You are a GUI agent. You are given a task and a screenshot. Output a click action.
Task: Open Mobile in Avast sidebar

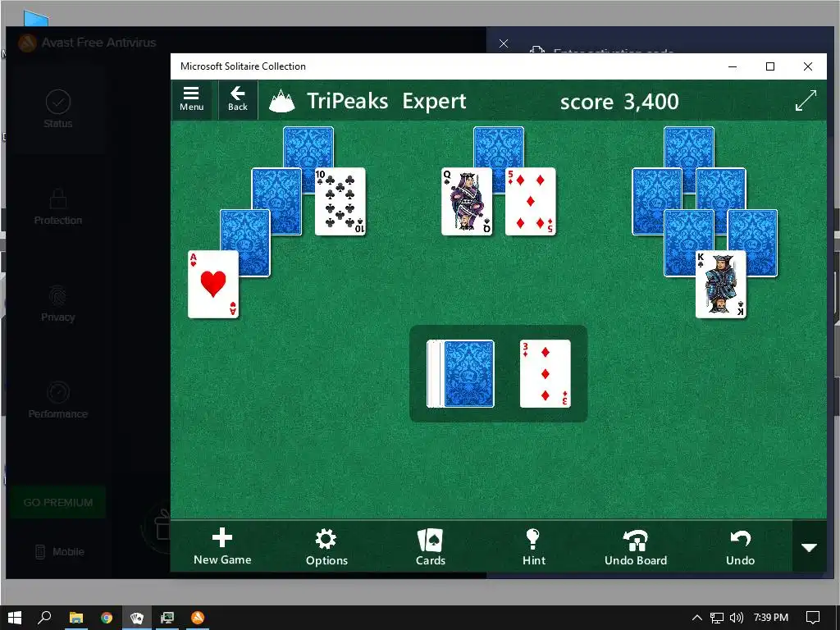(59, 552)
